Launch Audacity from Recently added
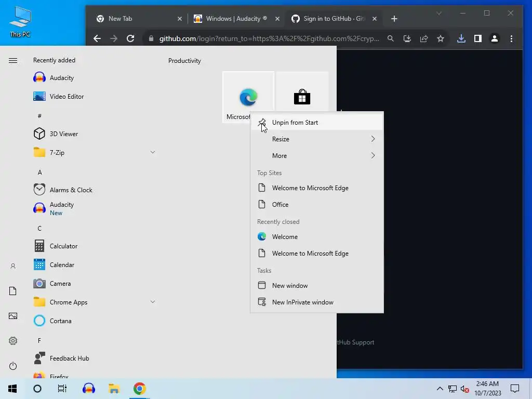 95,78
